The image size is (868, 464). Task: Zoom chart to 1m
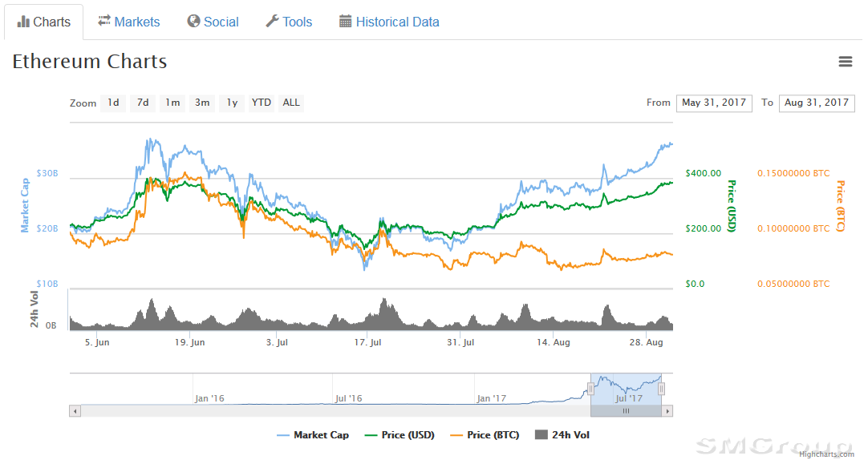point(172,103)
